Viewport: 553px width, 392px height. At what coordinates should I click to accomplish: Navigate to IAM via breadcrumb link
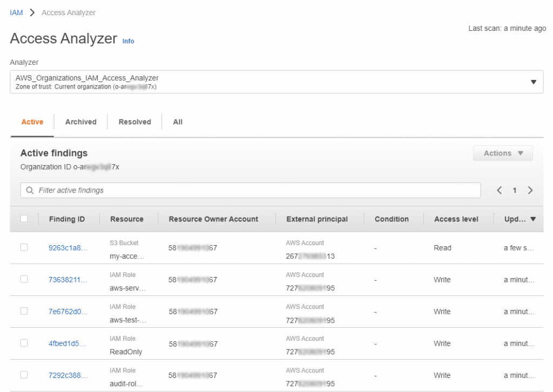16,13
